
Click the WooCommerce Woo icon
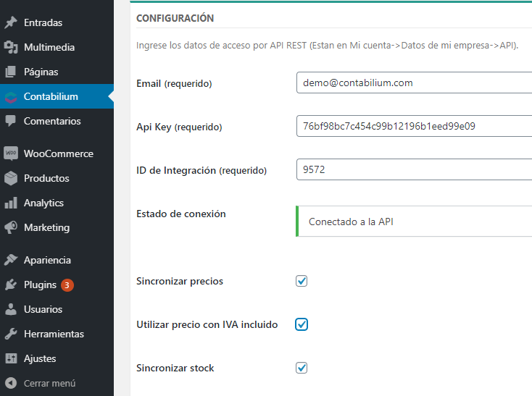click(11, 153)
